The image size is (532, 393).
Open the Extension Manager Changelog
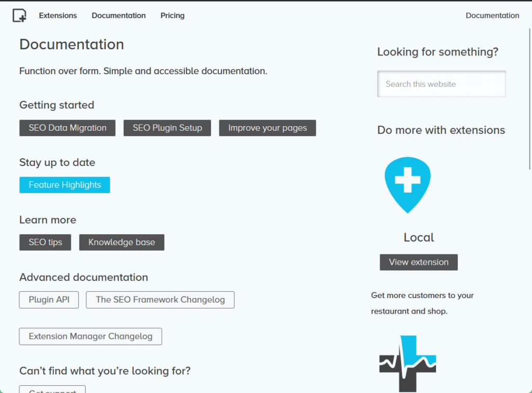(x=90, y=336)
